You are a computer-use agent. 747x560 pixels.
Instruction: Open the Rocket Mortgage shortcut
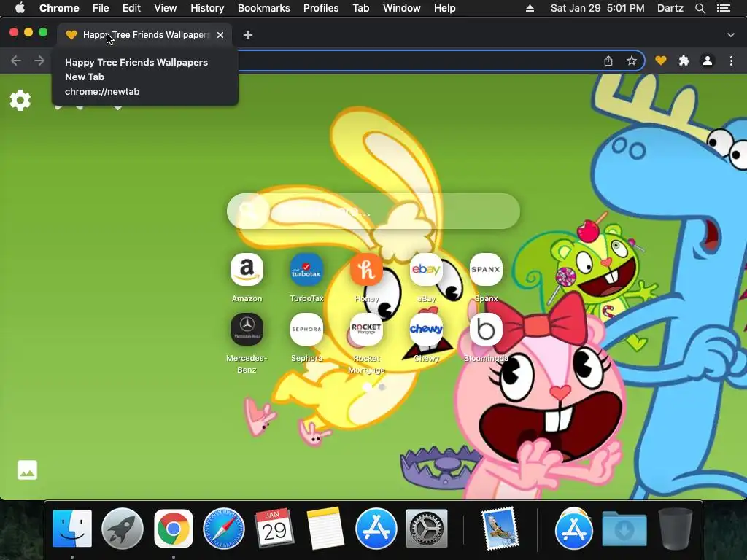pos(366,329)
